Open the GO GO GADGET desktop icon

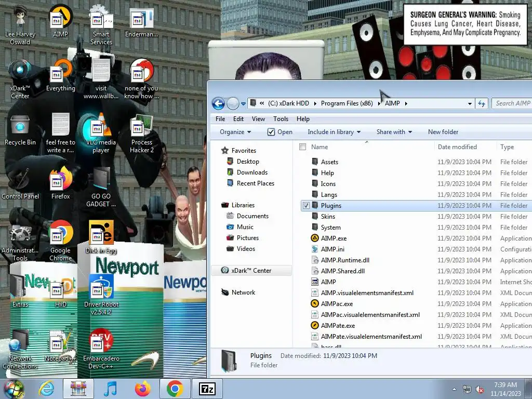101,187
